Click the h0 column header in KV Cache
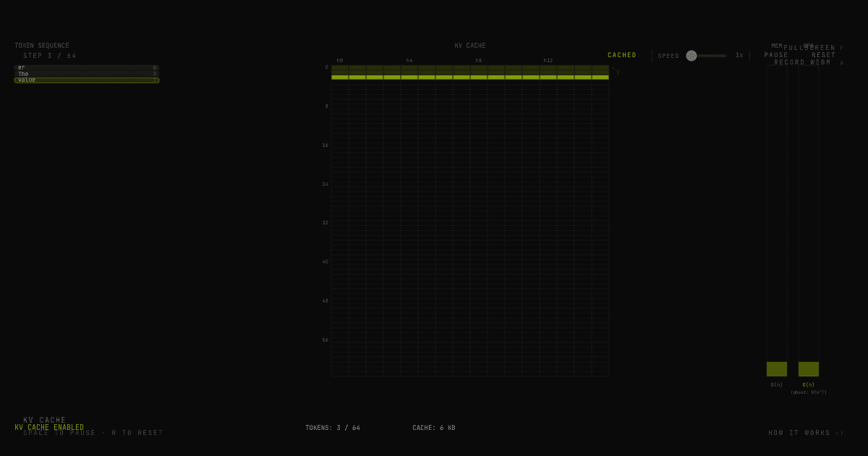 tap(339, 61)
